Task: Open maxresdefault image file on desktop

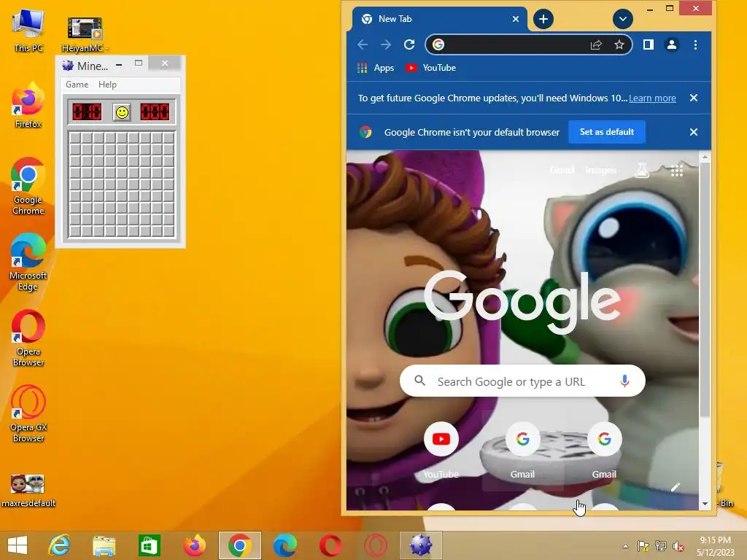Action: click(28, 491)
